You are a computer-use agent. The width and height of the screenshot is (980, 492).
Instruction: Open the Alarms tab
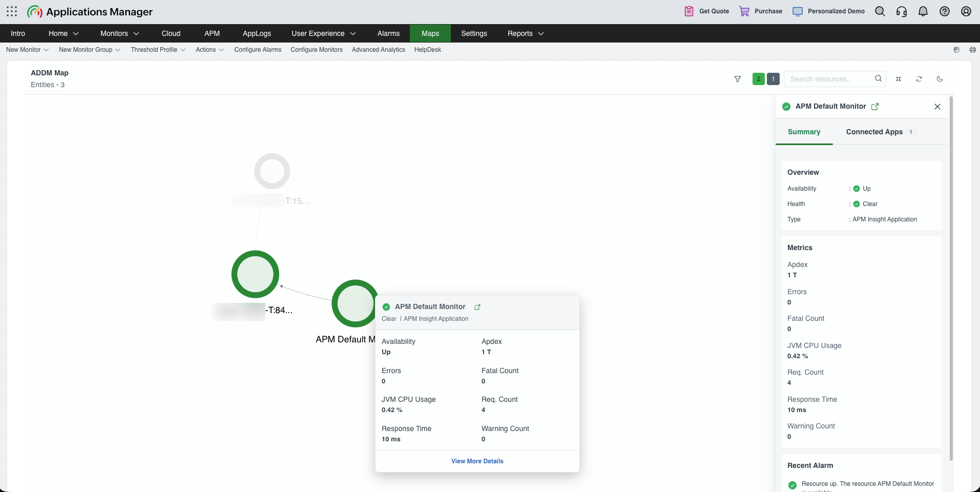[x=388, y=33]
